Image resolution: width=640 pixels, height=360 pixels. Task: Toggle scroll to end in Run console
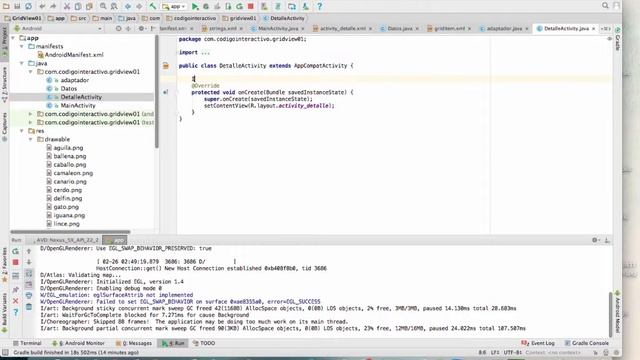pos(29,284)
